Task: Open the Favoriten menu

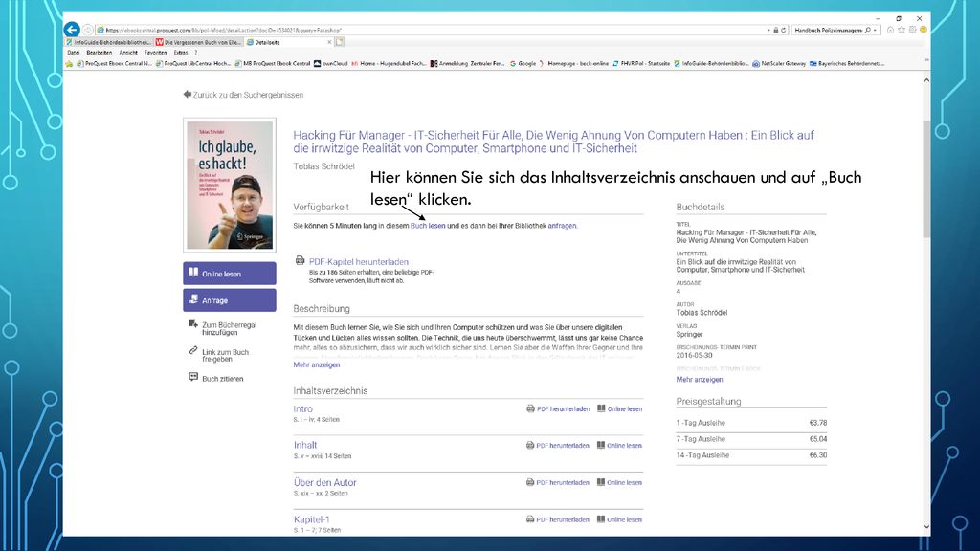Action: pos(156,54)
